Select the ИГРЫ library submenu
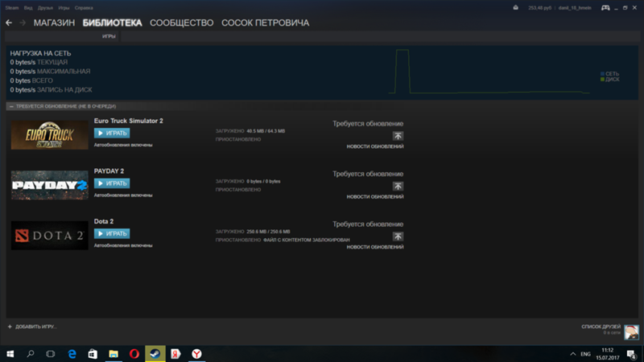644x362 pixels. point(109,36)
